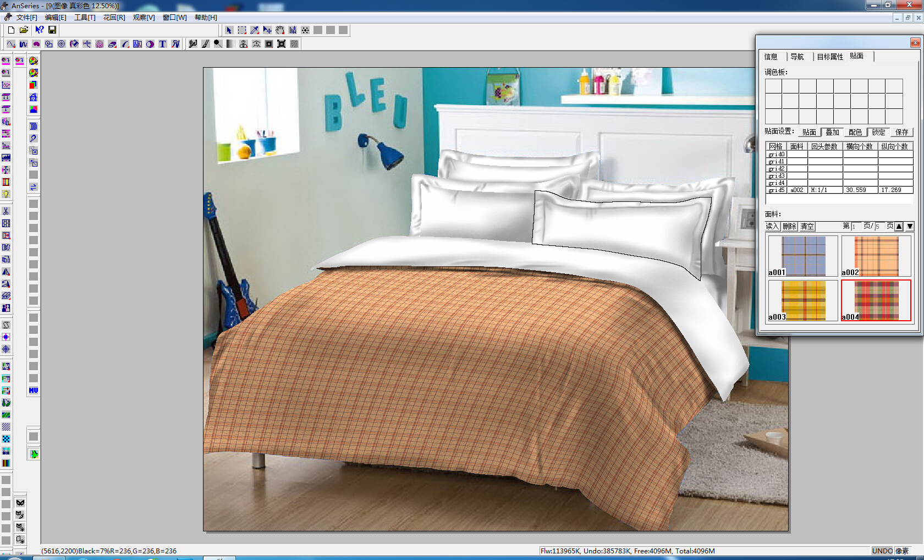Image resolution: width=924 pixels, height=560 pixels.
Task: Select the hand pan tool
Action: 280,30
